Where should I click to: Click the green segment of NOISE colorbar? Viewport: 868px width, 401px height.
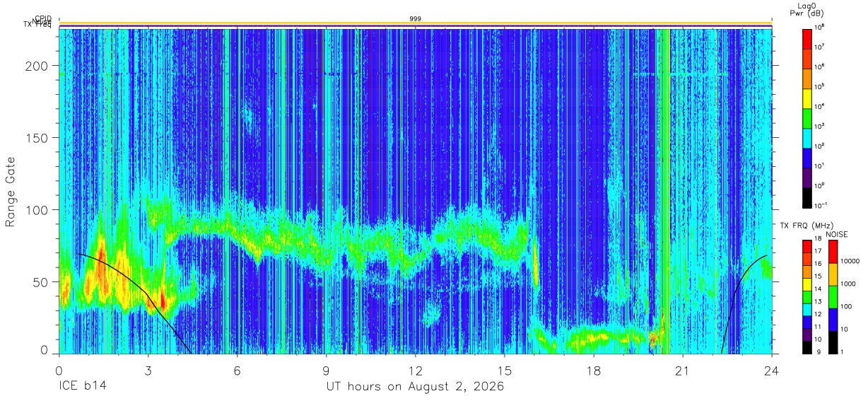(x=833, y=297)
